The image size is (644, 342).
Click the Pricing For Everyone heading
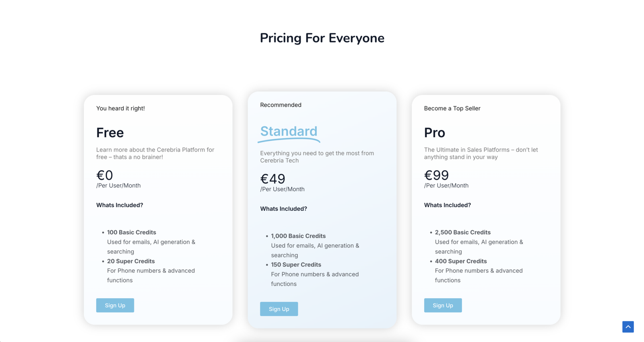pyautogui.click(x=322, y=38)
